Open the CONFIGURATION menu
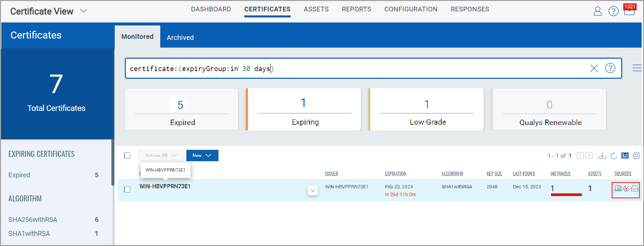Viewport: 644px width, 246px height. point(411,9)
